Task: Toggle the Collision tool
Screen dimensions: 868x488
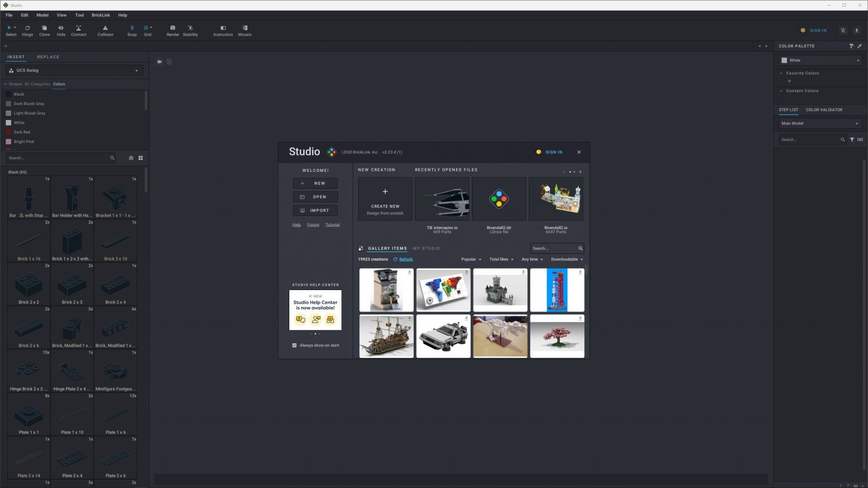Action: (x=105, y=31)
